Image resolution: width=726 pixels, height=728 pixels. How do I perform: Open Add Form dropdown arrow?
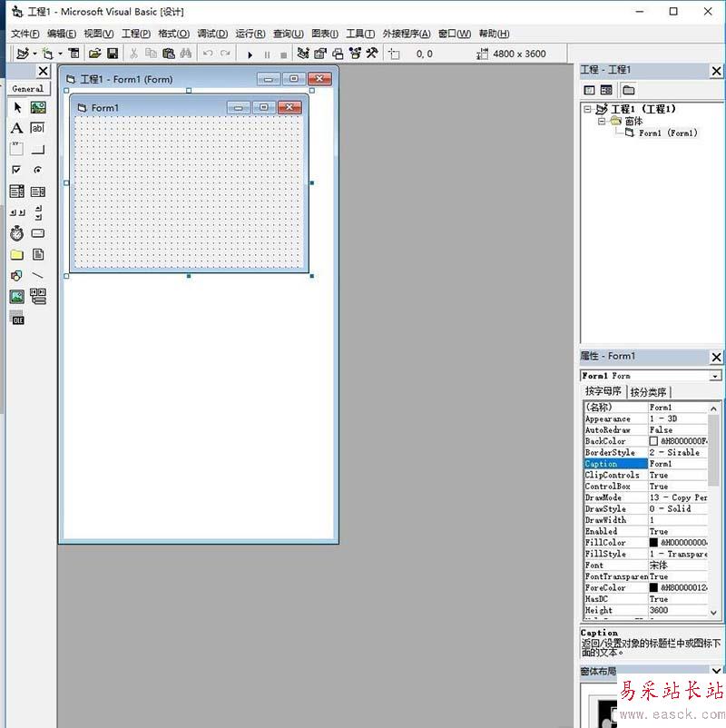click(x=60, y=54)
